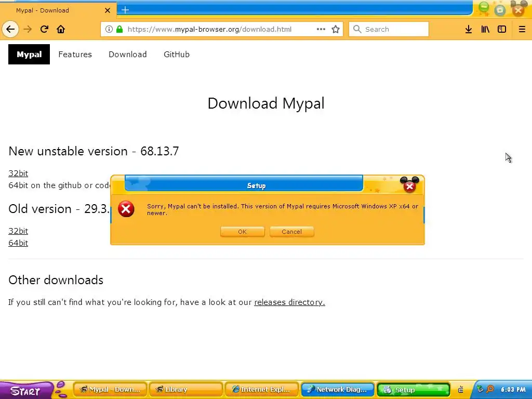Download 32bit of unstable version 68.13.7
This screenshot has width=532, height=399.
point(18,174)
